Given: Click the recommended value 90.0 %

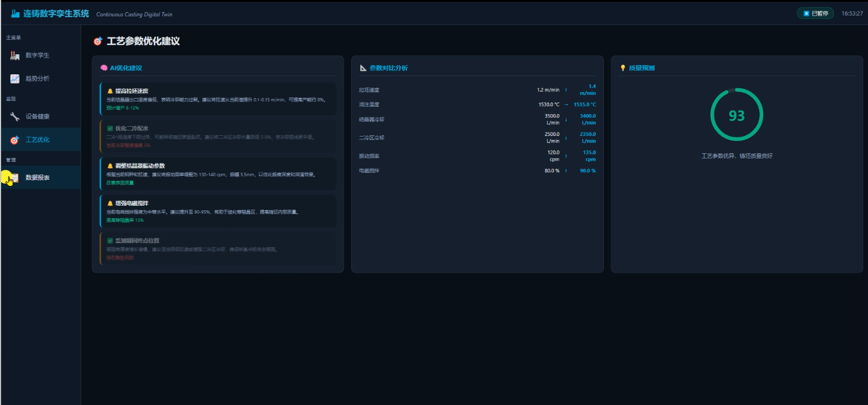Looking at the screenshot, I should [588, 171].
